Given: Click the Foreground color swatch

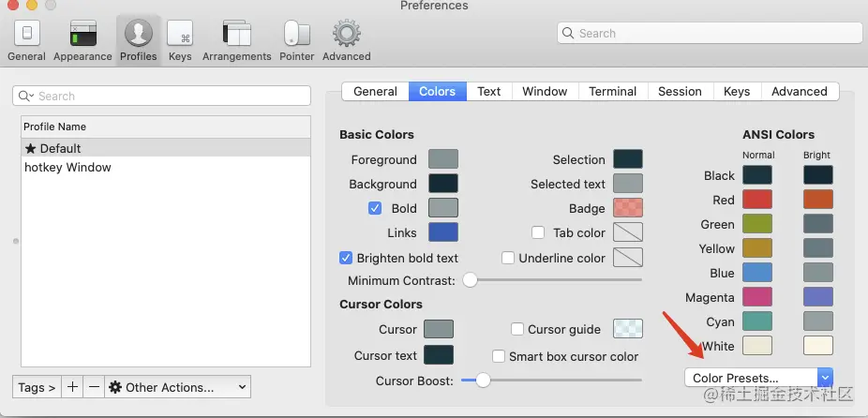Looking at the screenshot, I should click(x=443, y=159).
